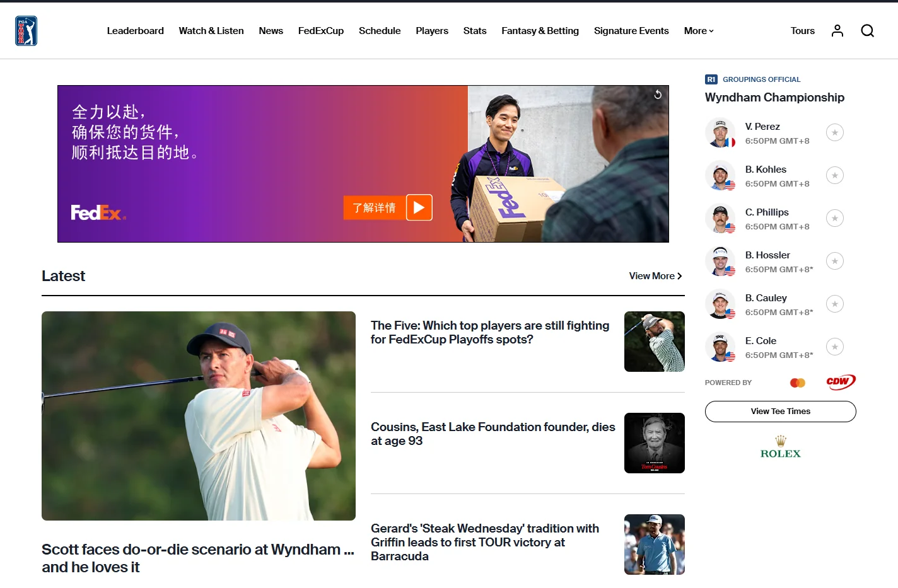Viewport: 898px width, 588px height.
Task: Open View More chevron link
Action: coord(656,276)
